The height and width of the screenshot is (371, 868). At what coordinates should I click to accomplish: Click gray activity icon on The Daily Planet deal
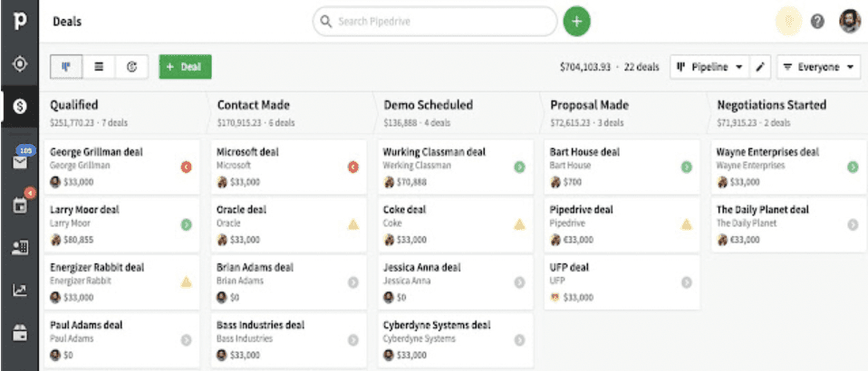(x=854, y=224)
